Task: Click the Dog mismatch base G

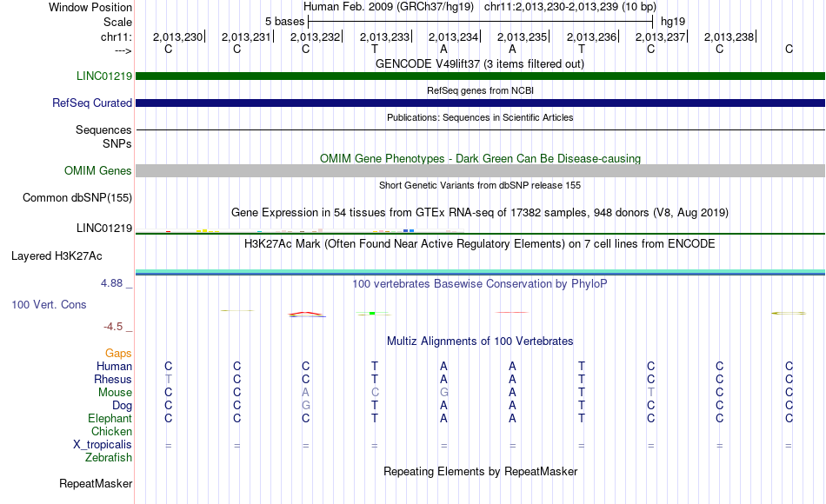Action: [x=305, y=406]
